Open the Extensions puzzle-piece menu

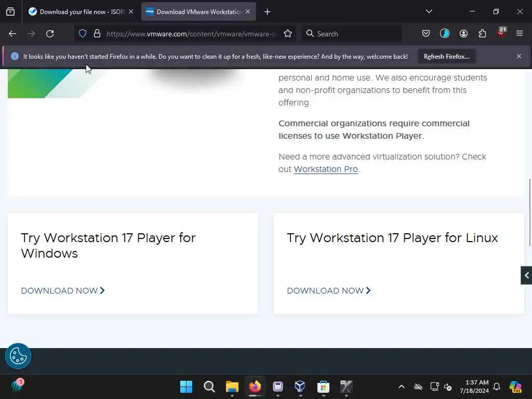482,34
